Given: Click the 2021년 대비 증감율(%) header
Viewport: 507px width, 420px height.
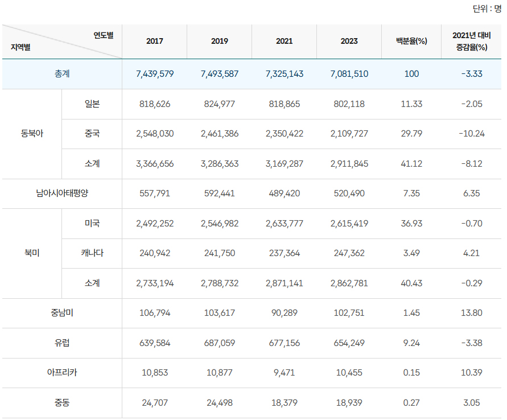Looking at the screenshot, I should coord(471,41).
